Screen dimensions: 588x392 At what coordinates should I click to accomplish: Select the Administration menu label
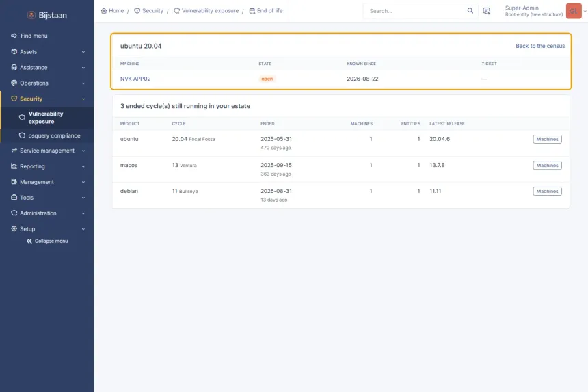click(x=38, y=213)
